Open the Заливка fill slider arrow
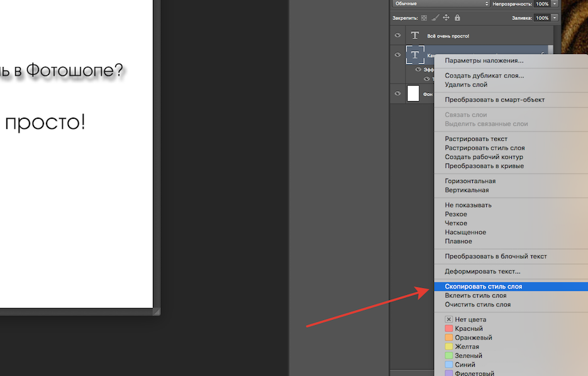 [x=555, y=18]
